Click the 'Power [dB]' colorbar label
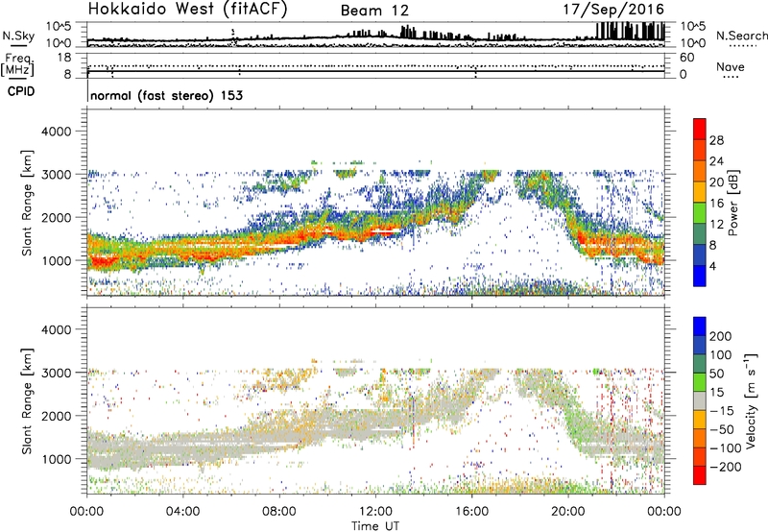This screenshot has height=532, width=768. click(x=732, y=203)
